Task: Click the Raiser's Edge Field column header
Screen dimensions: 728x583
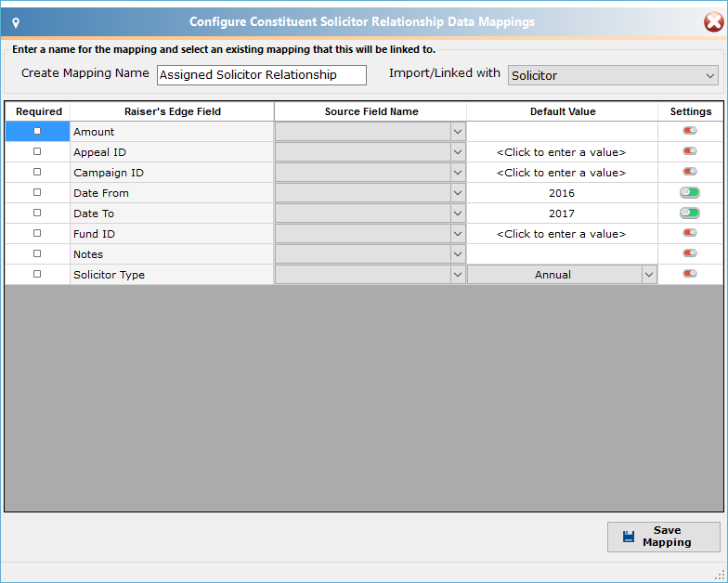Action: [x=173, y=111]
